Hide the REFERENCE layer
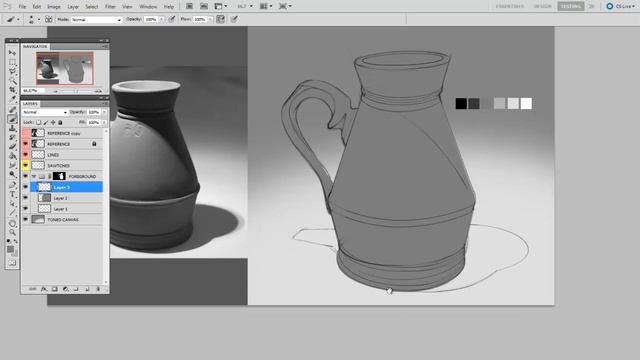The image size is (640, 360). [x=26, y=144]
